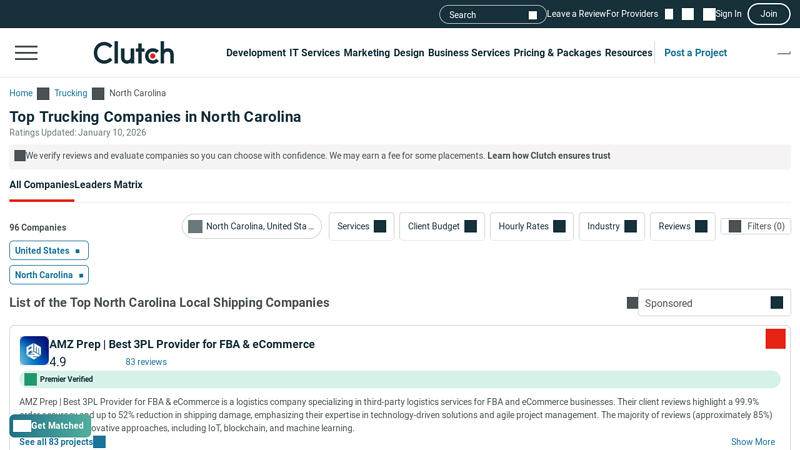This screenshot has height=450, width=800.
Task: Click the icon next to Sign In
Action: (x=709, y=14)
